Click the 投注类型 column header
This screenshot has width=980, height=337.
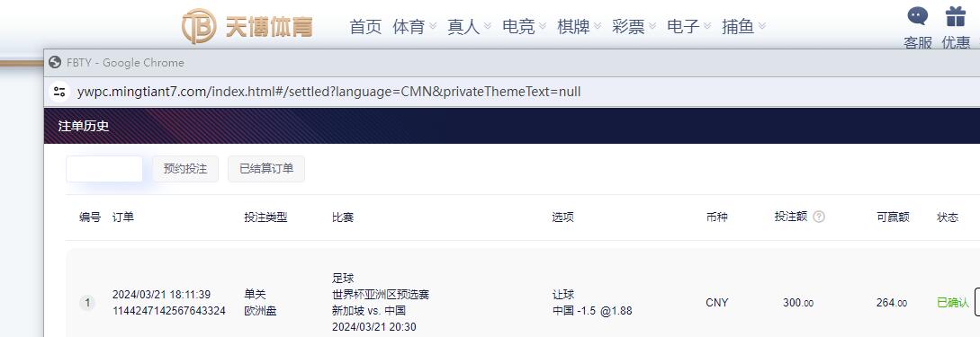265,217
